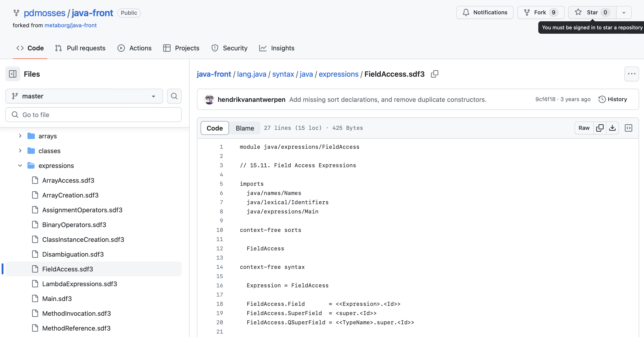644x337 pixels.
Task: Click line number 18 in code
Action: pos(220,304)
